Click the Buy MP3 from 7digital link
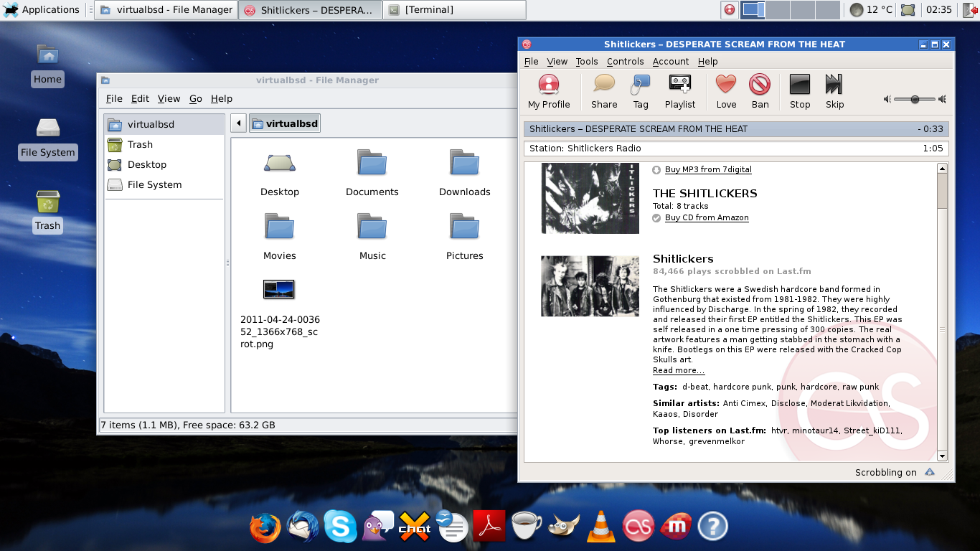Image resolution: width=980 pixels, height=551 pixels. 708,170
